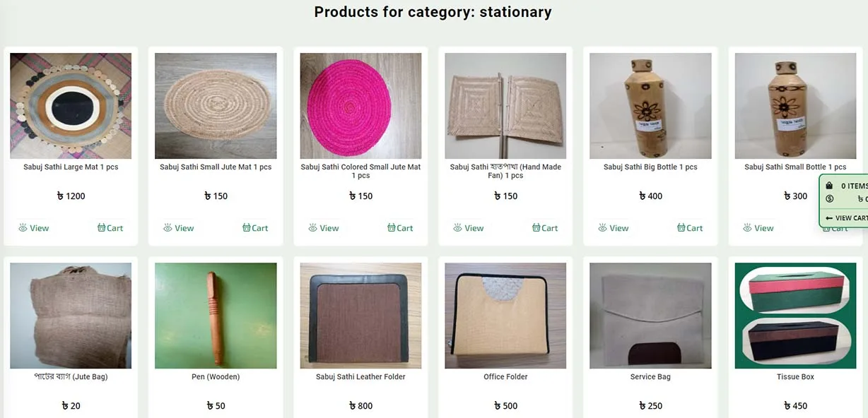This screenshot has width=868, height=418.
Task: Add the natural Small Jute Mat via Cart link
Action: point(255,227)
